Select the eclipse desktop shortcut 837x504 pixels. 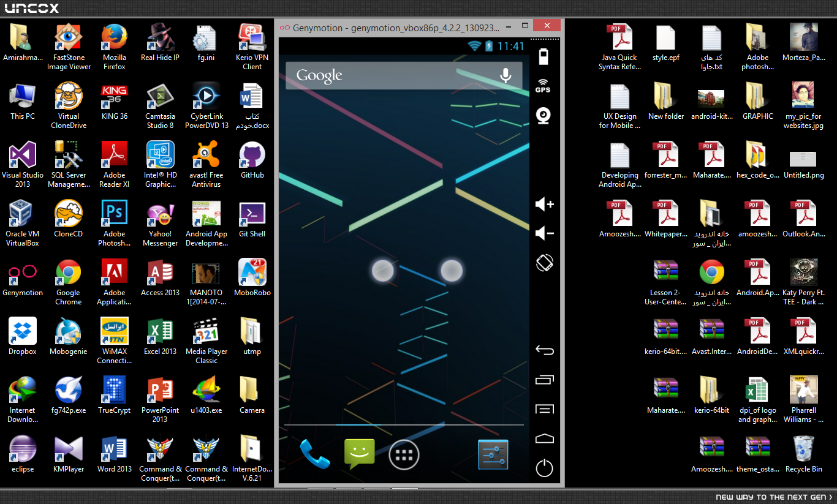(23, 455)
